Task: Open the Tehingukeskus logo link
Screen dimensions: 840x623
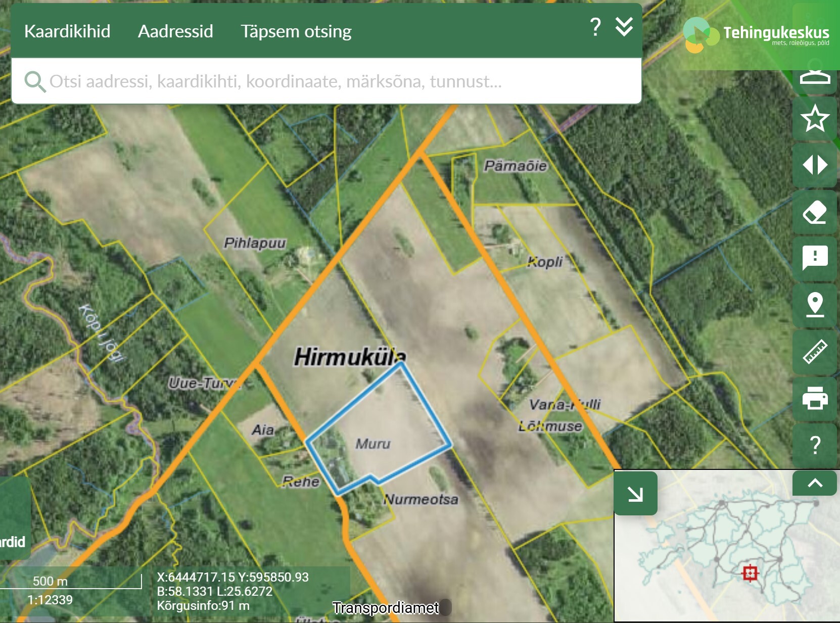Action: tap(757, 35)
